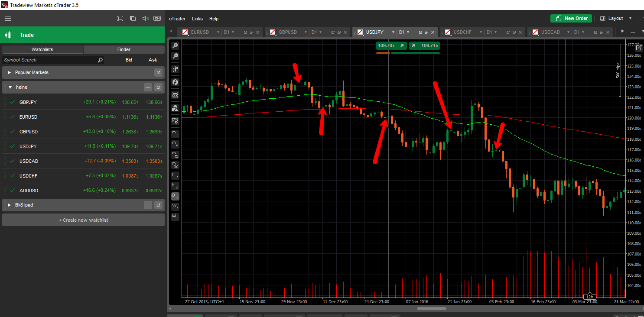644x317 pixels.
Task: Click the Symbol Search field
Action: click(48, 60)
